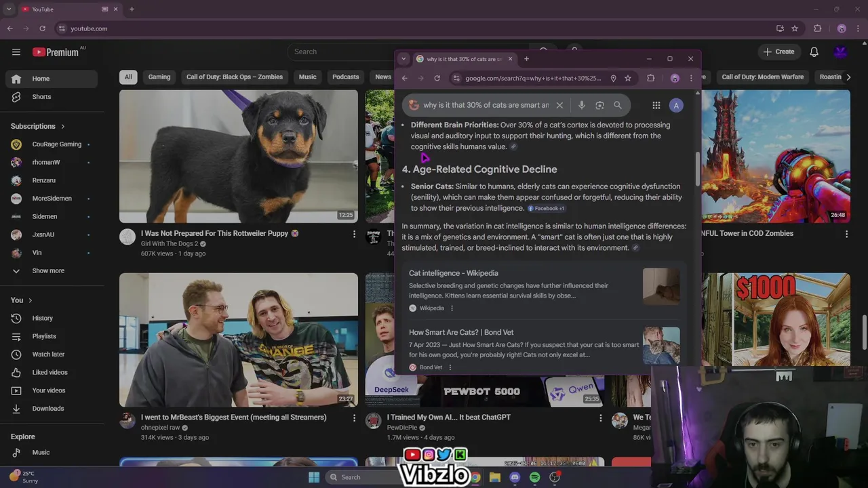The width and height of the screenshot is (868, 488).
Task: Open Girl With The Dogs 2 channel
Action: 170,244
